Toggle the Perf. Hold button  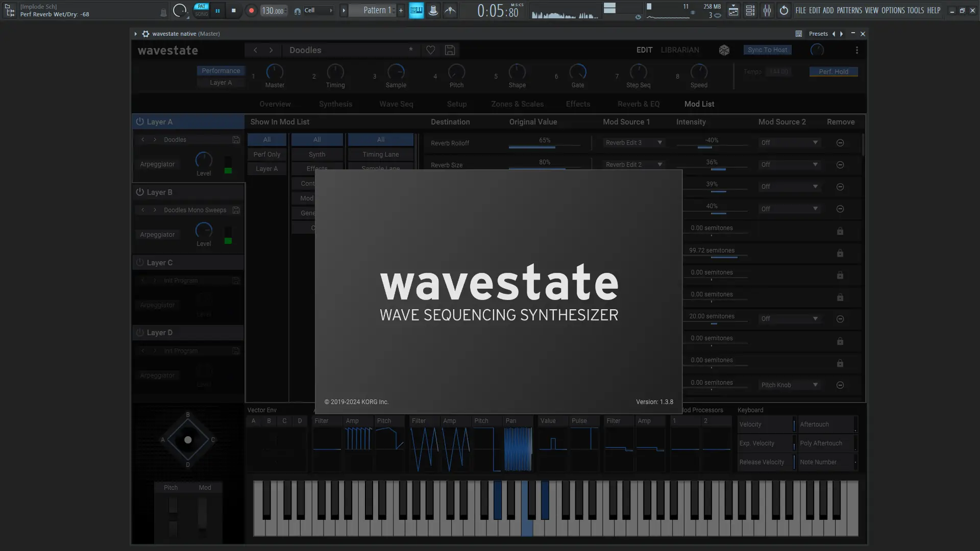pos(834,71)
